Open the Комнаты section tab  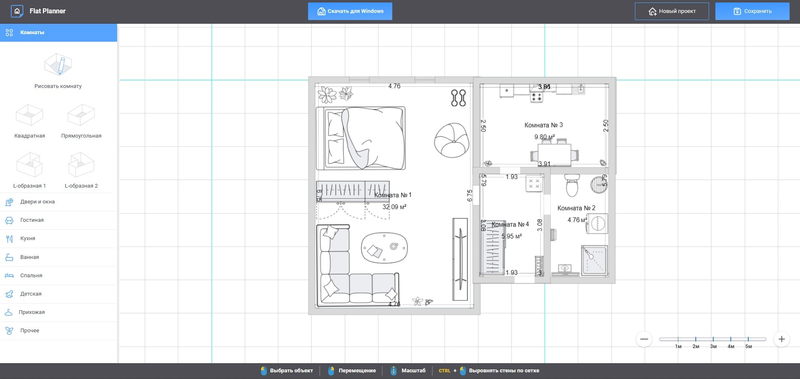(x=58, y=33)
